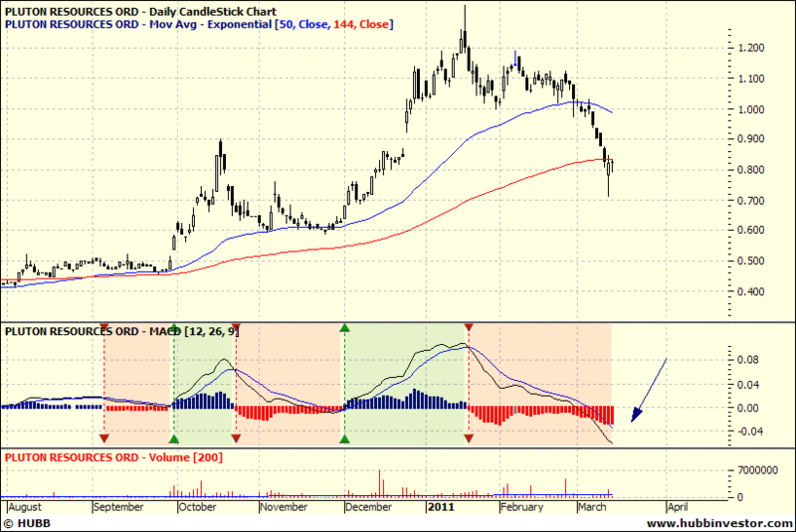Select the Volume [200] panel title
This screenshot has width=796, height=532.
(113, 457)
